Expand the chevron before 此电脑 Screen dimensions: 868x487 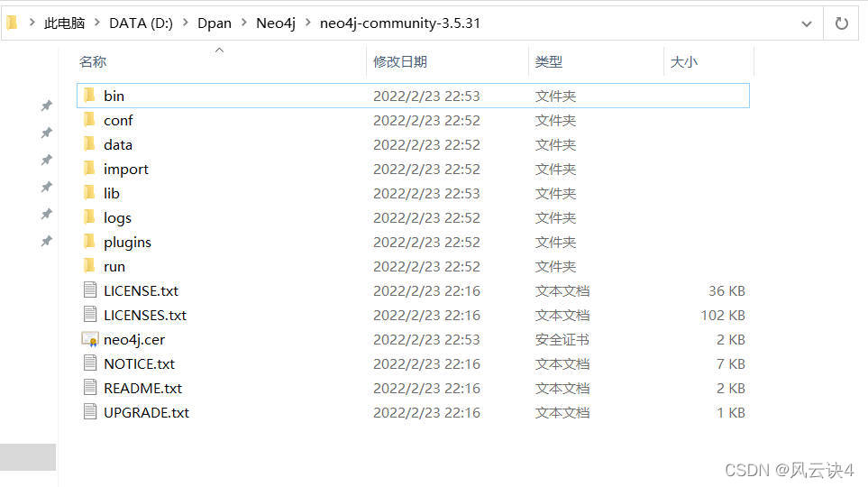pyautogui.click(x=32, y=23)
